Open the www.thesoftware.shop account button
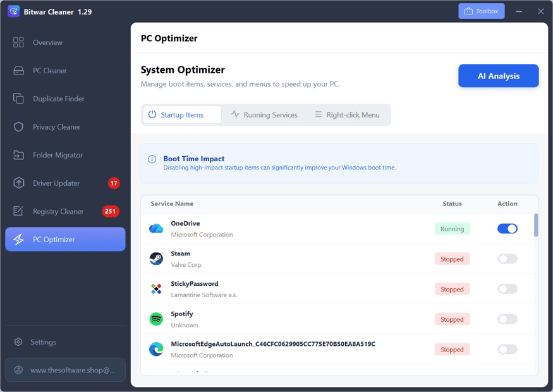553x392 pixels. 65,370
